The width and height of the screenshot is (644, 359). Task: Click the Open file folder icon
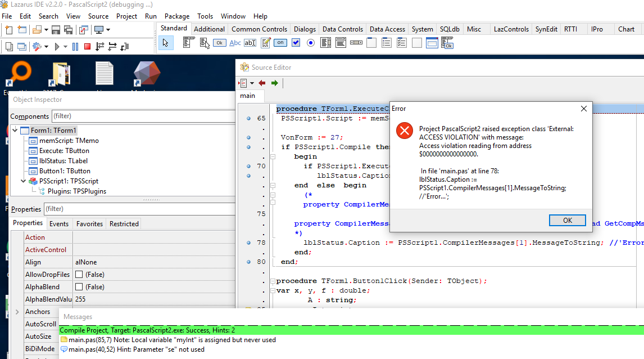pyautogui.click(x=37, y=30)
